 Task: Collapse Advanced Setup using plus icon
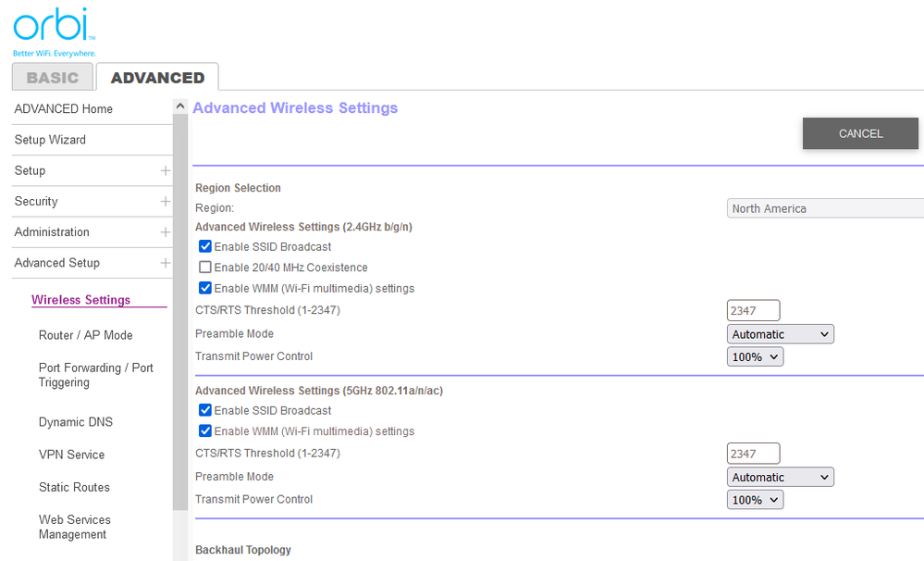165,263
